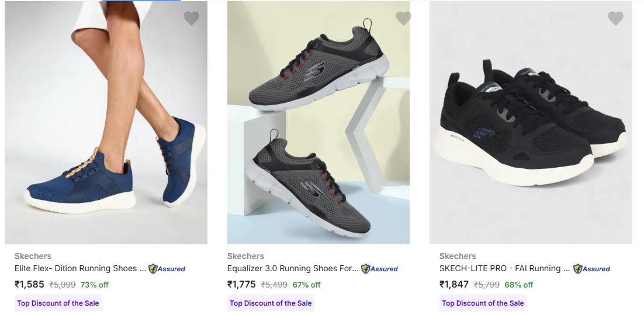Wishlist the Elite Flex-Dition blue shoes
Screen dimensions: 644x315
pos(192,19)
